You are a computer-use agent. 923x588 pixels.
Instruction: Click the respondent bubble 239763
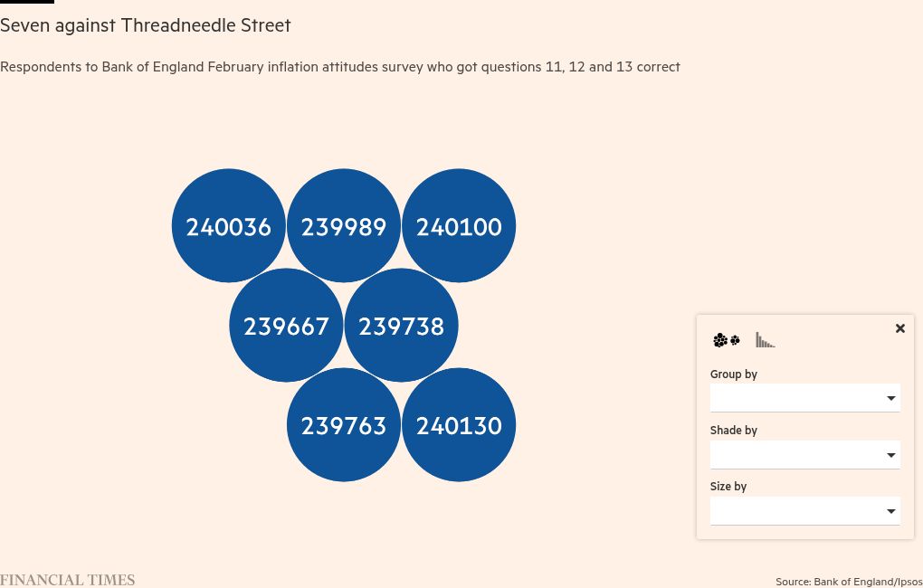(343, 425)
